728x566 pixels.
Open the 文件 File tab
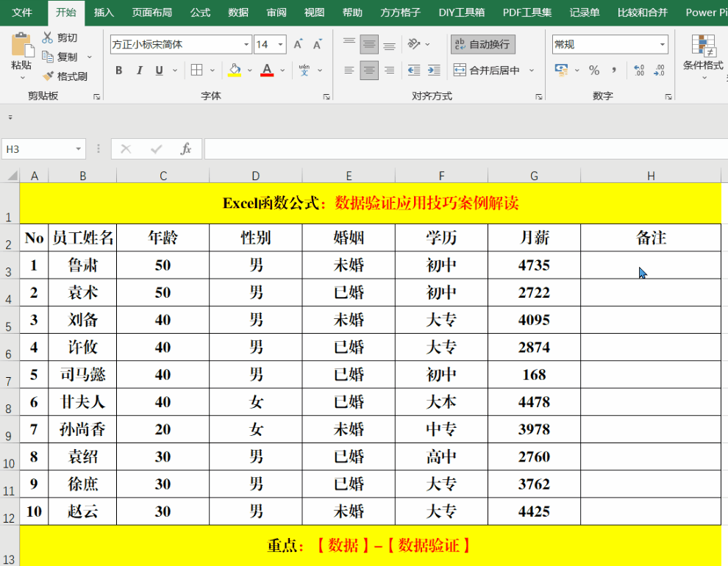[x=22, y=12]
